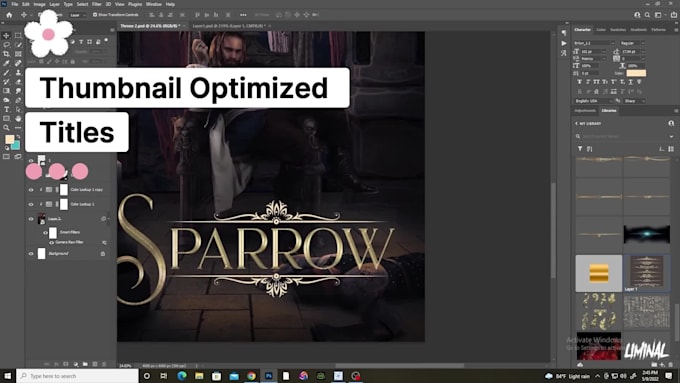Open the font size dropdown
The width and height of the screenshot is (680, 383).
(593, 51)
